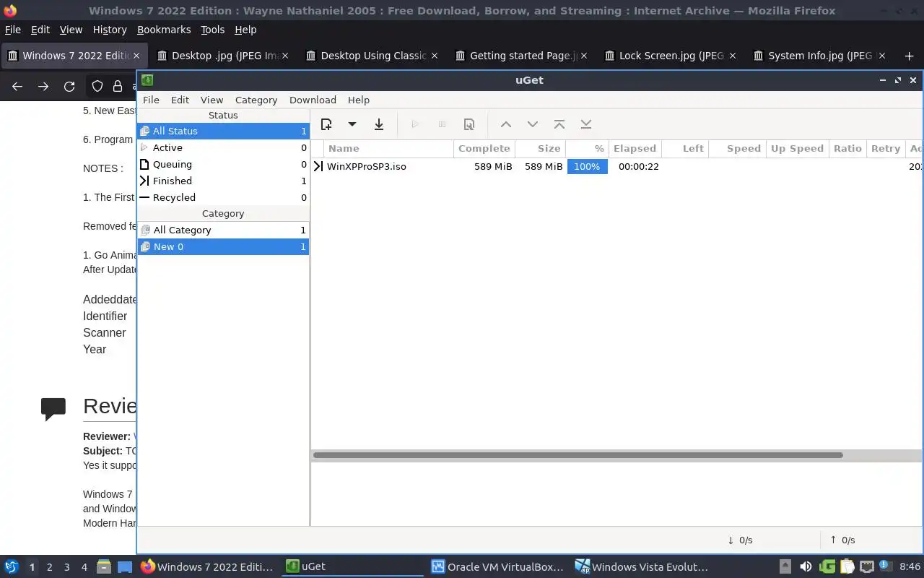Click the Save/Grab download arrow toolbar icon

[378, 124]
